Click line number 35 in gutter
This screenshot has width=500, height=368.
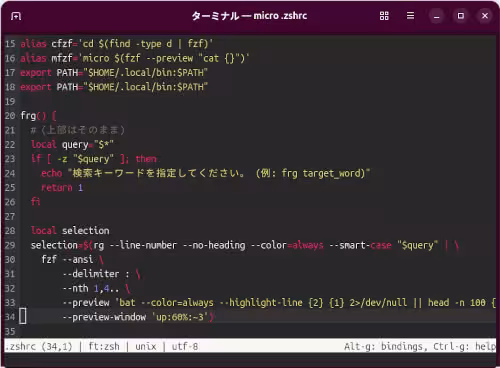point(10,332)
